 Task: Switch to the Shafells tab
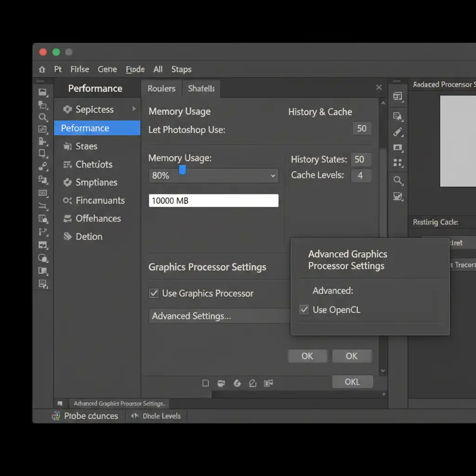click(x=201, y=88)
